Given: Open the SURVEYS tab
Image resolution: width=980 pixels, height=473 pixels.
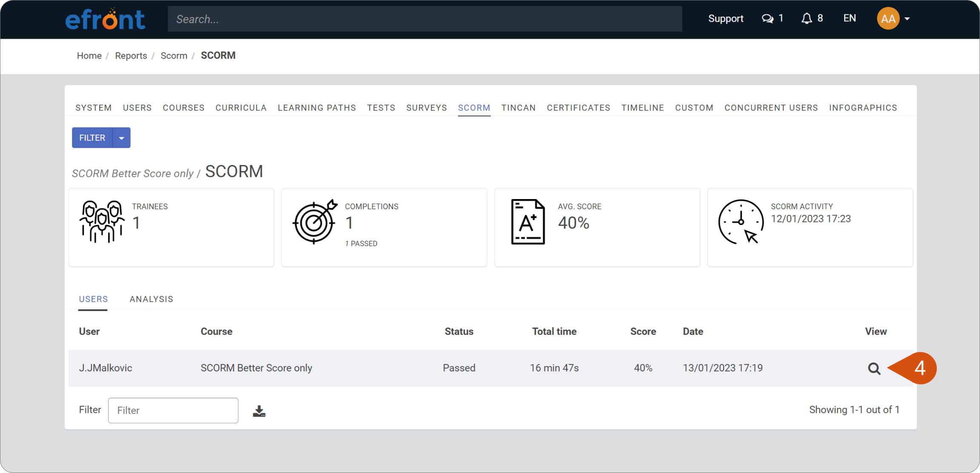Looking at the screenshot, I should click(x=427, y=108).
